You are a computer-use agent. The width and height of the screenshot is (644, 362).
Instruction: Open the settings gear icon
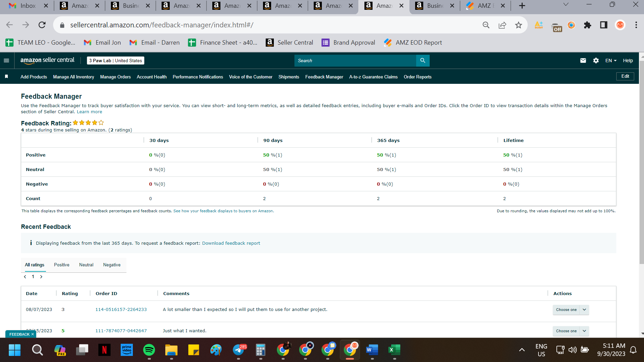[x=596, y=61]
